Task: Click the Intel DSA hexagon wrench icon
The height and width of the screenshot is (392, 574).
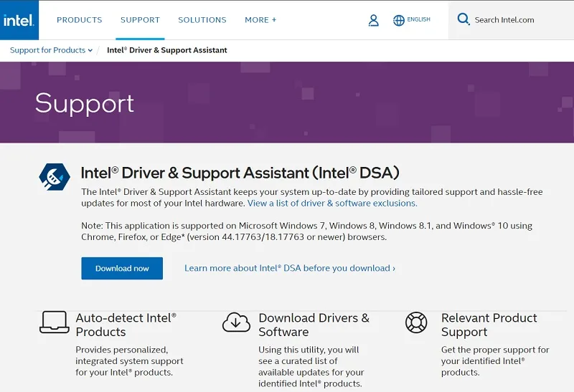Action: (x=55, y=176)
